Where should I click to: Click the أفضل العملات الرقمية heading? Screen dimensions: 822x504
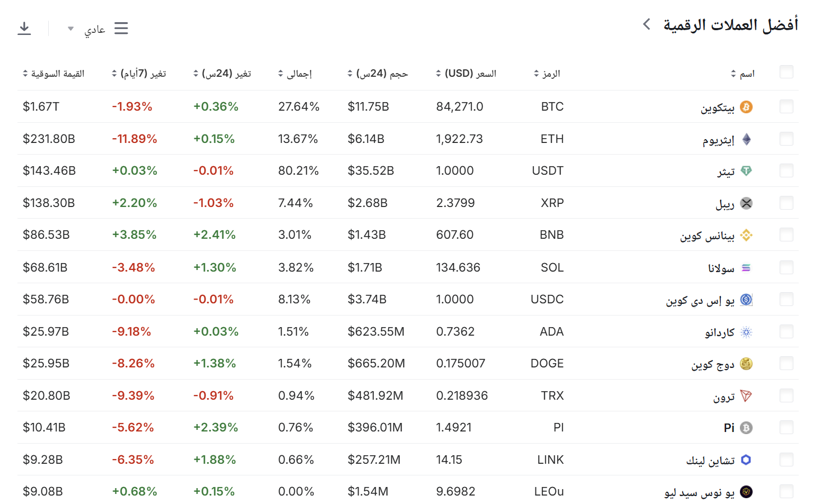(731, 25)
